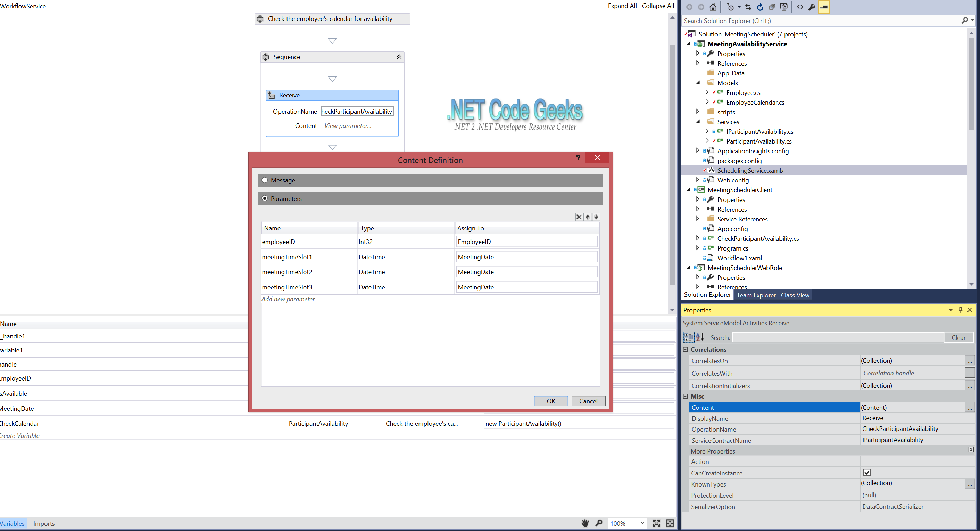Open Properties via the wrench toolbar icon
This screenshot has height=531, width=980.
(x=811, y=7)
